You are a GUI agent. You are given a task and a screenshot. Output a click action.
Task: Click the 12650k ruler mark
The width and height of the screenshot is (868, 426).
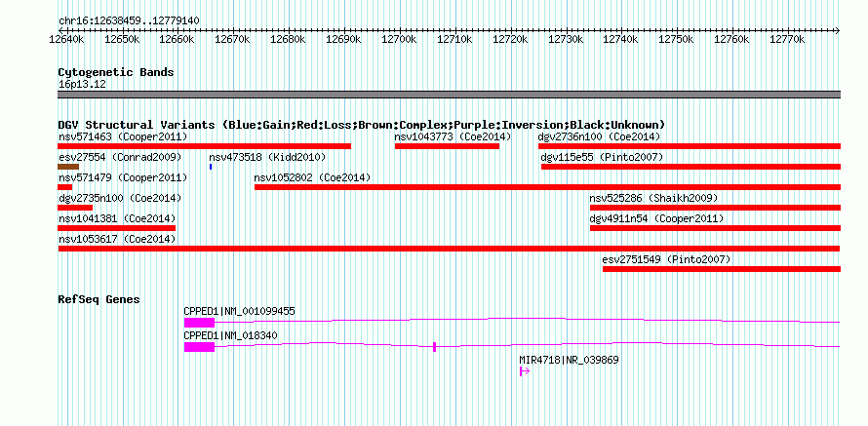(x=122, y=39)
